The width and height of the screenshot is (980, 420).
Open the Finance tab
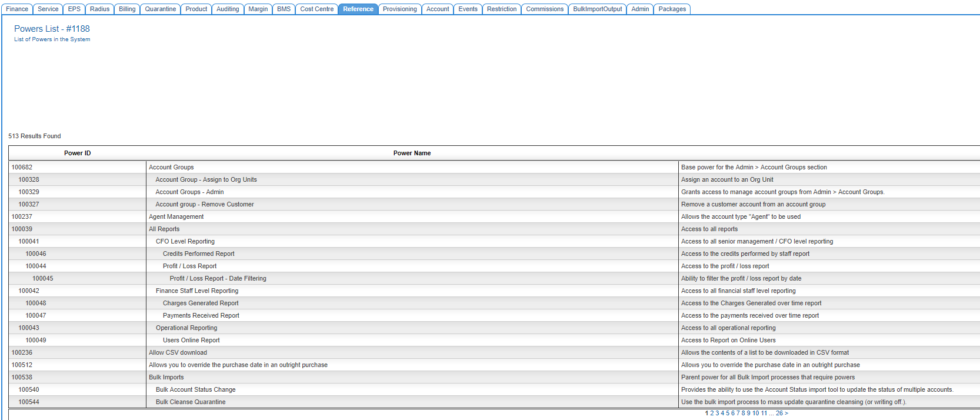pos(17,9)
